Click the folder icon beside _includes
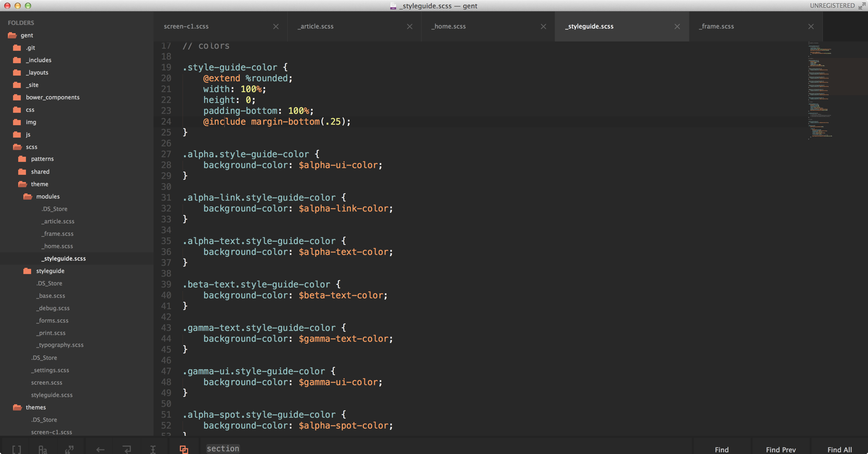 point(17,60)
